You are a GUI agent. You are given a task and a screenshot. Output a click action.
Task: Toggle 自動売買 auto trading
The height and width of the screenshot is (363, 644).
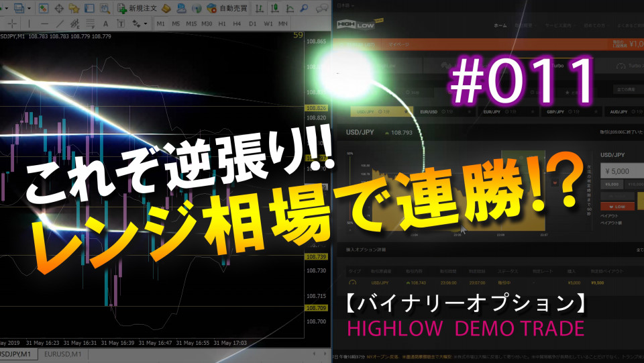(227, 8)
